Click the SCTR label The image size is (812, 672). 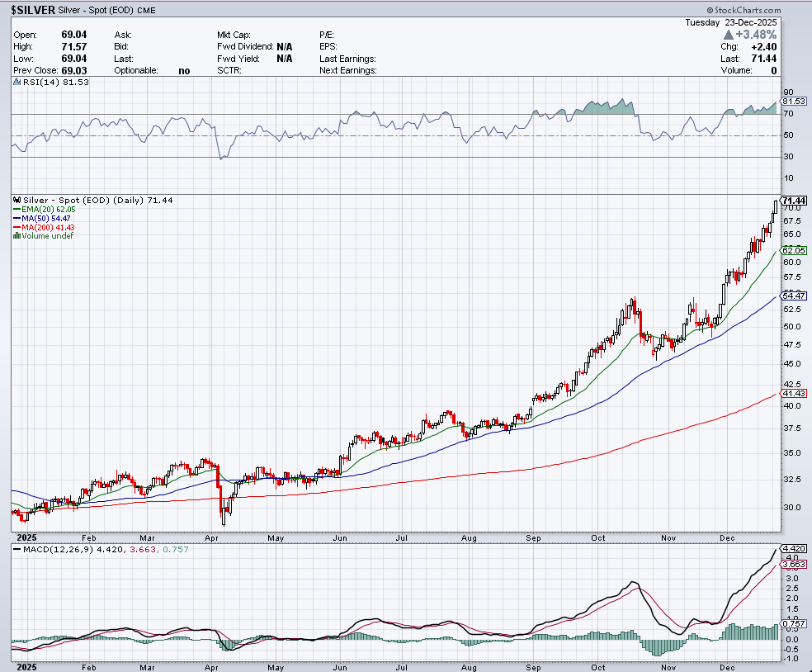[229, 70]
